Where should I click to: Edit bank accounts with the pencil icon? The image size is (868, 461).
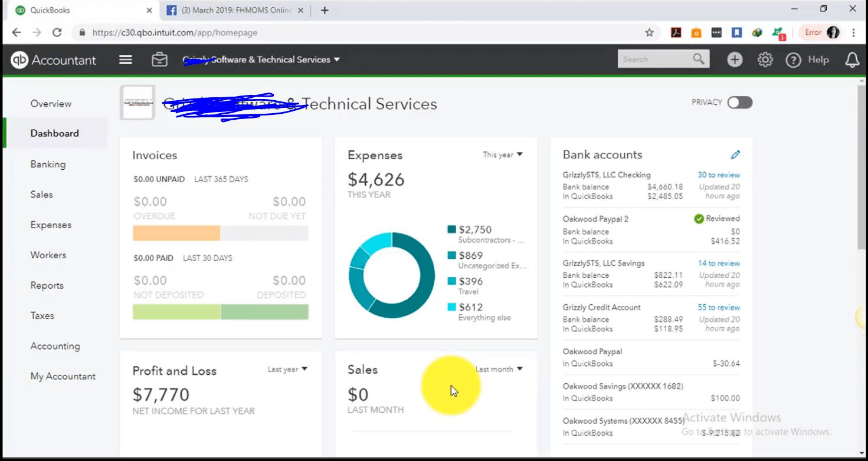(x=735, y=155)
